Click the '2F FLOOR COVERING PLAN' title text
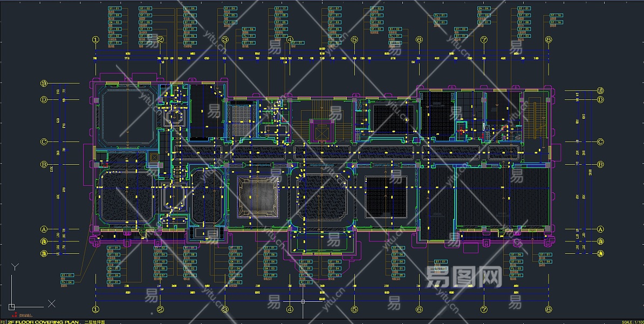This screenshot has width=644, height=324. tap(43, 322)
